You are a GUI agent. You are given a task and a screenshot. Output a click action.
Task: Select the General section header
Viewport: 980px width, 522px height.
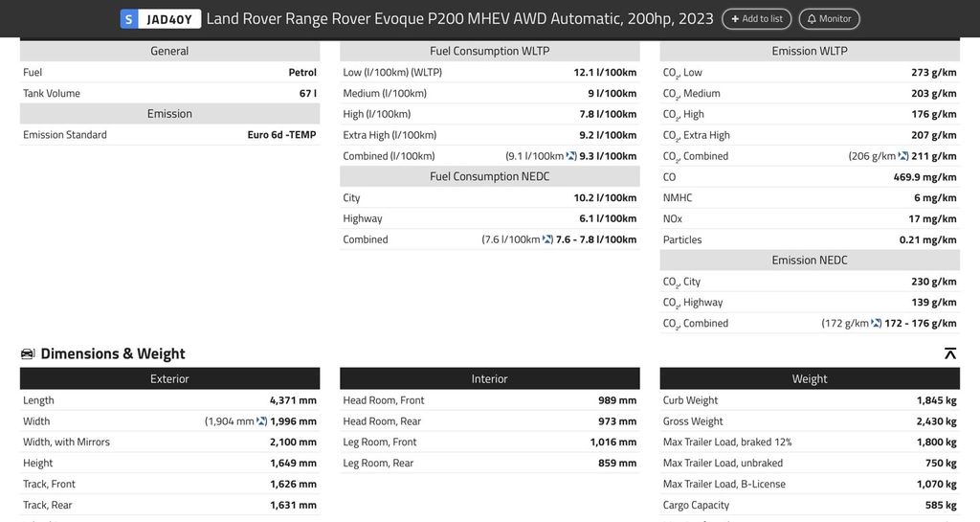click(x=169, y=52)
